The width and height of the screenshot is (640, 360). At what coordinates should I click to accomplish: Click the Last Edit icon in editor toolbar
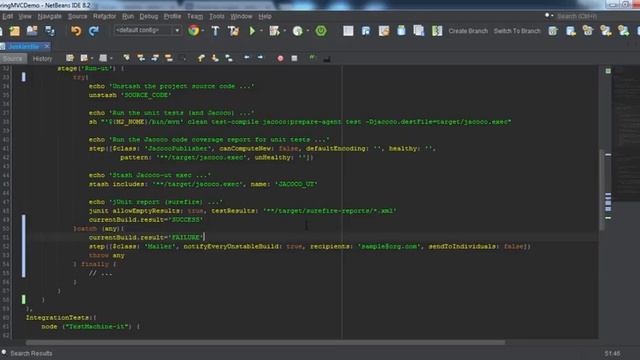point(70,58)
